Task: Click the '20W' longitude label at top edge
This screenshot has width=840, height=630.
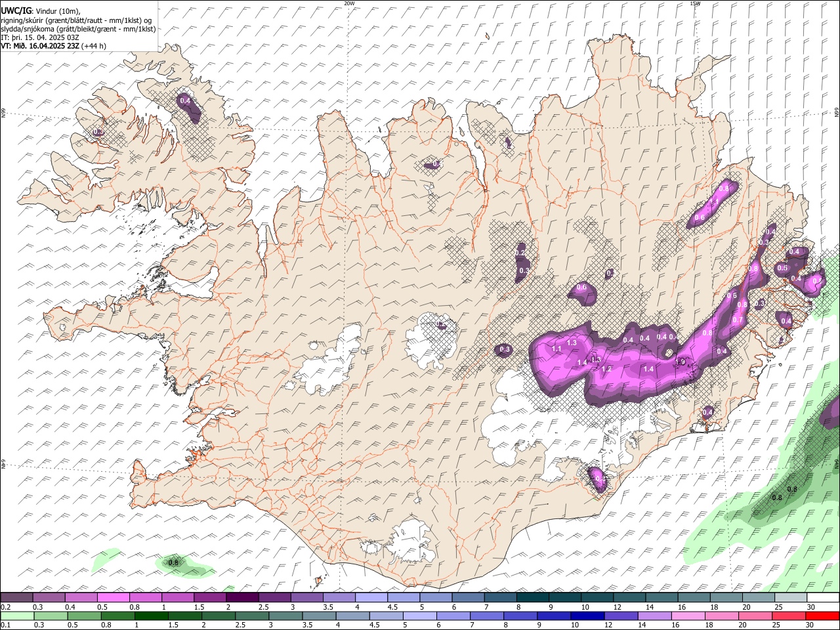Action: tap(349, 3)
